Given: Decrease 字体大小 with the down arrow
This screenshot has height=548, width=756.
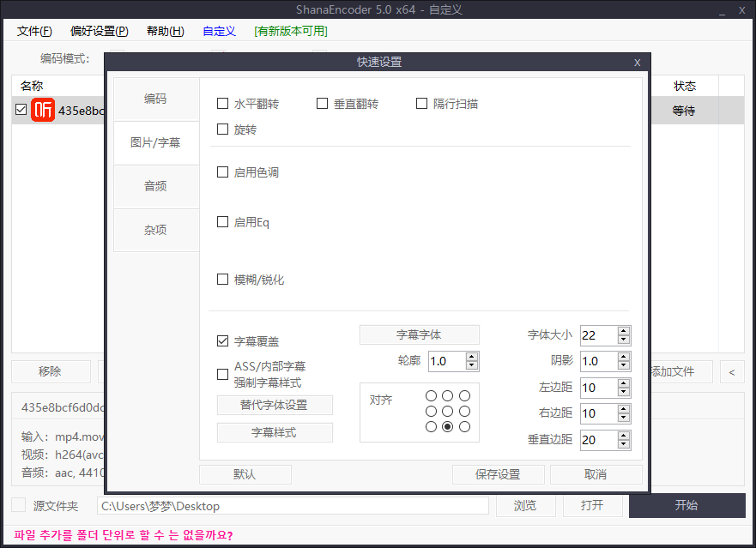Looking at the screenshot, I should click(x=623, y=340).
